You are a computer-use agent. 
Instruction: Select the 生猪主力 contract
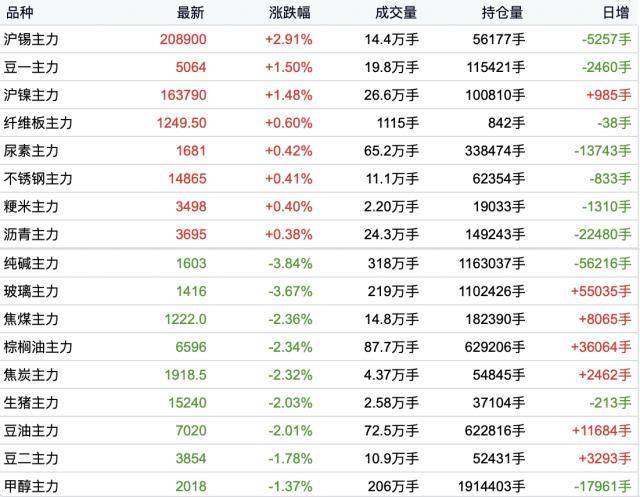point(32,403)
